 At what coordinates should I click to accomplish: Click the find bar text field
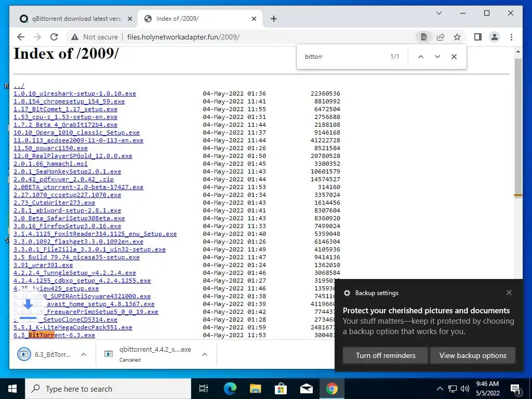[344, 57]
